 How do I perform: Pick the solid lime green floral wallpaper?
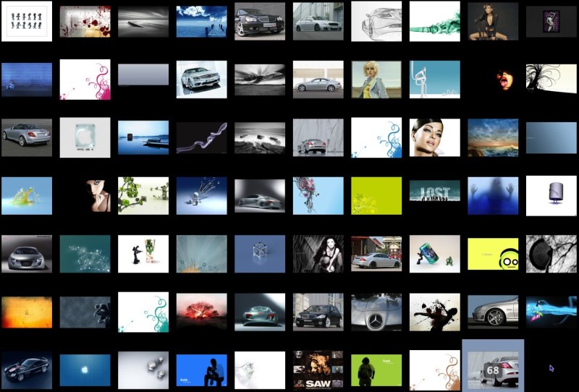376,195
